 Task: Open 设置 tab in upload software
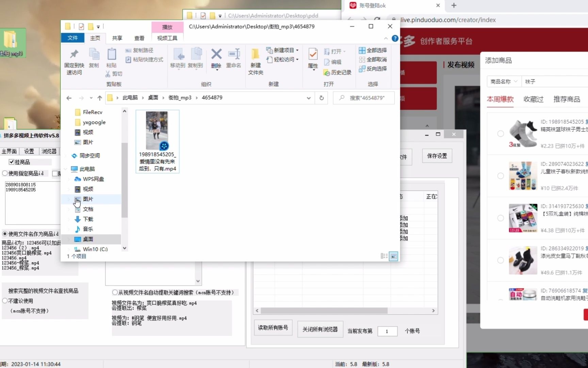(x=29, y=151)
